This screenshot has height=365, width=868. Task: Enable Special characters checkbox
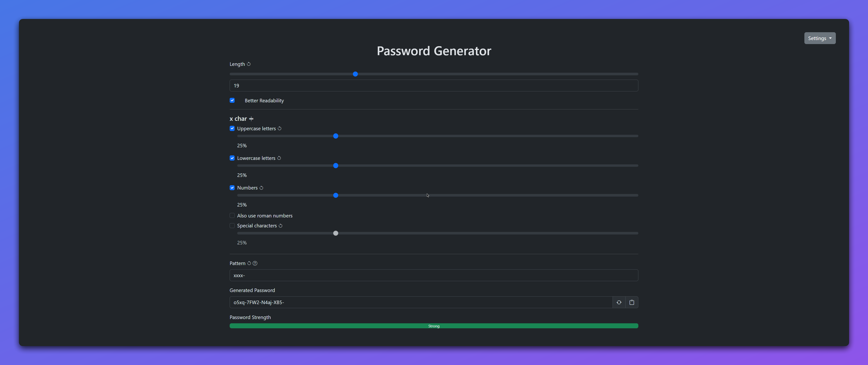pyautogui.click(x=232, y=226)
